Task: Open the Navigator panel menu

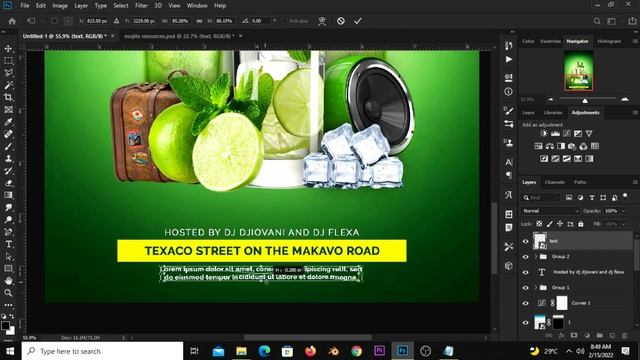Action: [635, 41]
